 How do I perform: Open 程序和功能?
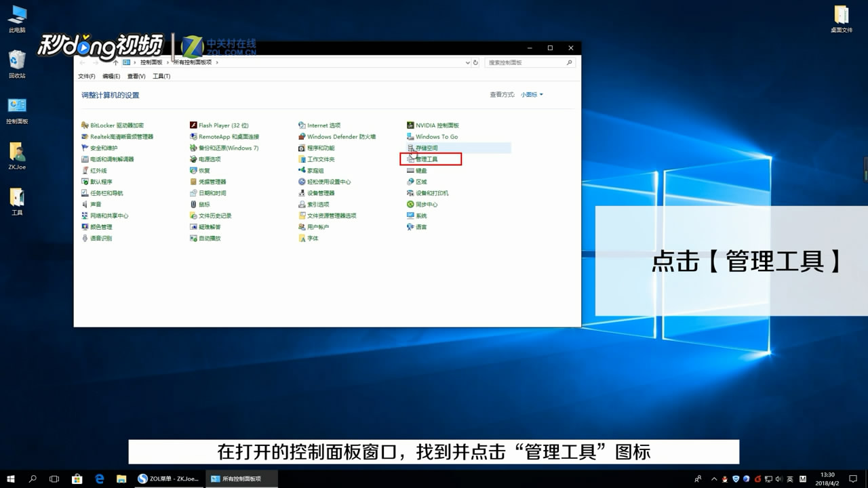pos(317,148)
